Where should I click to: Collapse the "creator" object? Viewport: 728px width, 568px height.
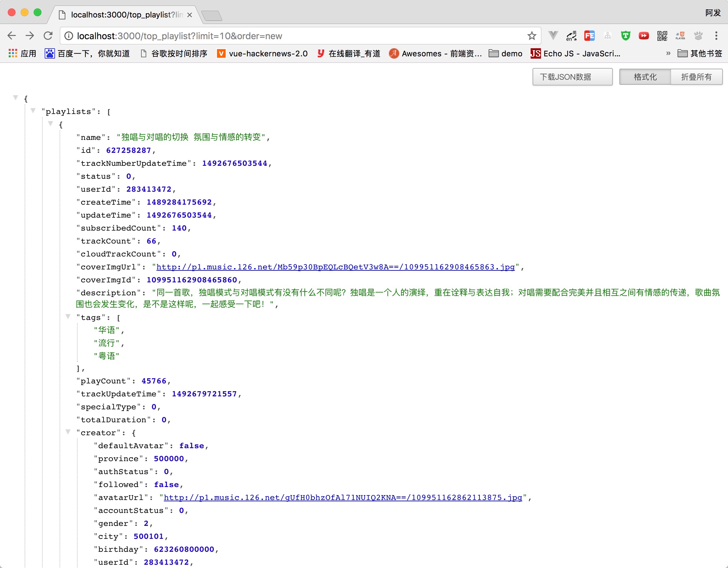[x=68, y=432]
